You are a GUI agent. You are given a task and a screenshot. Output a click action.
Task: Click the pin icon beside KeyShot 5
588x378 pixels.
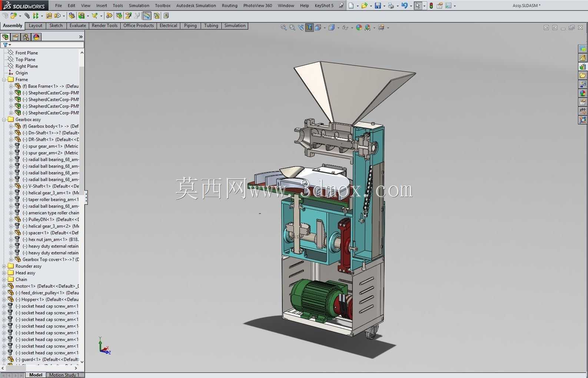(x=341, y=6)
